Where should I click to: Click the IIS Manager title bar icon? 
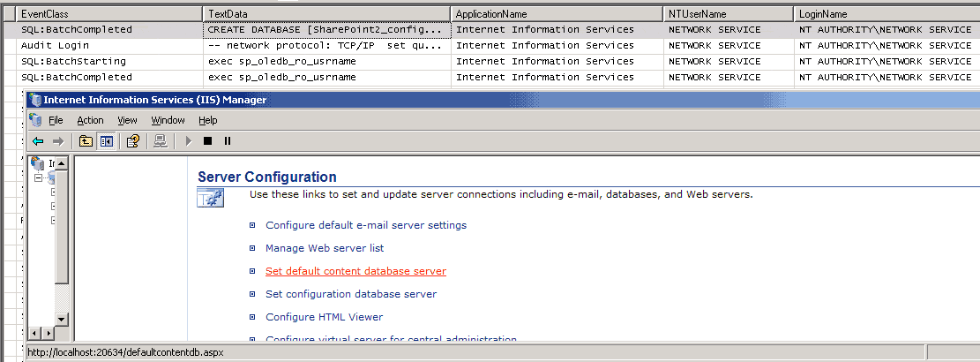[34, 100]
